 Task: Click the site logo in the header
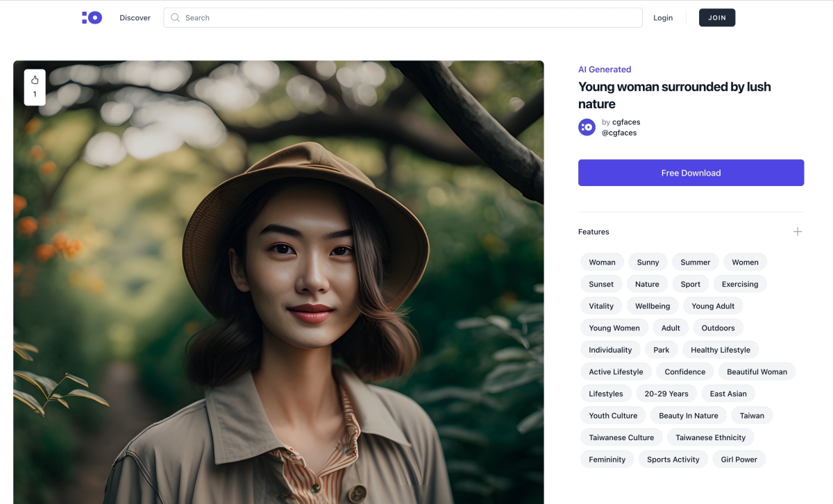tap(92, 17)
